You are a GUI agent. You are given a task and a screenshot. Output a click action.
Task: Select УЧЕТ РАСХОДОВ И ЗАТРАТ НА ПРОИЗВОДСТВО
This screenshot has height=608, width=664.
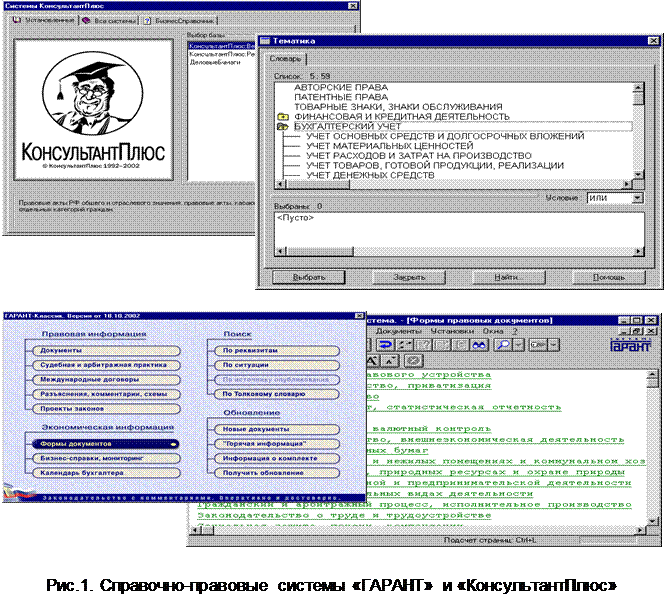(x=419, y=155)
